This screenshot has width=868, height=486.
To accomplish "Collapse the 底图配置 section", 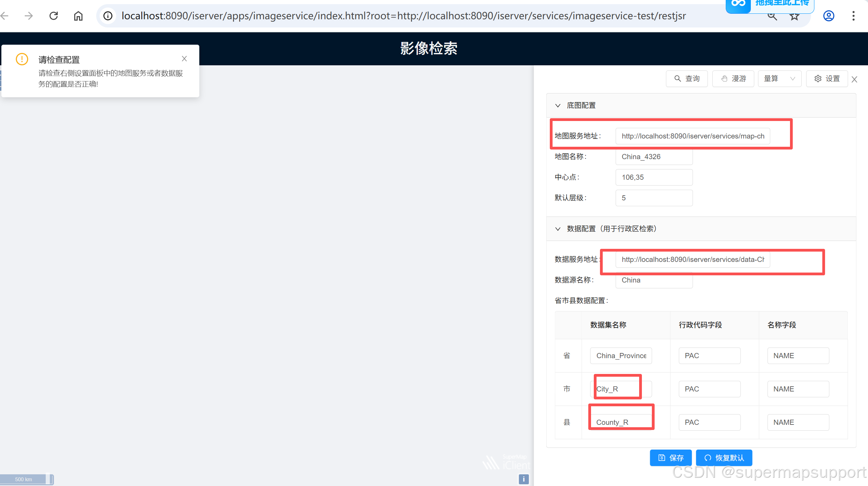I will point(558,106).
